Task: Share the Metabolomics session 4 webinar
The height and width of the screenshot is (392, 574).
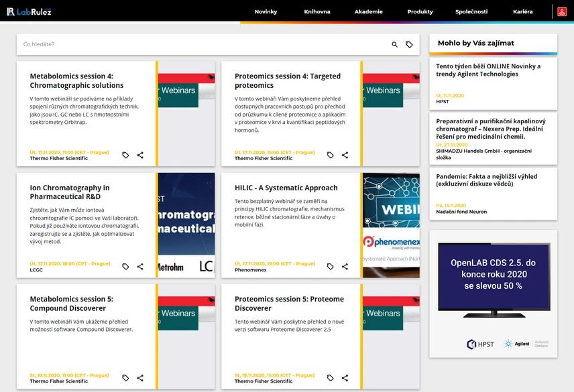Action: 140,155
